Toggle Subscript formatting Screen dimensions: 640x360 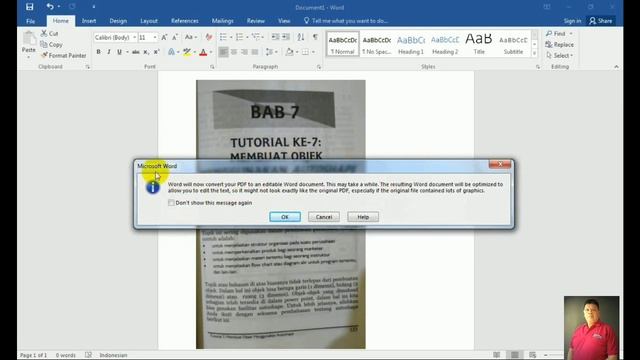pyautogui.click(x=146, y=52)
